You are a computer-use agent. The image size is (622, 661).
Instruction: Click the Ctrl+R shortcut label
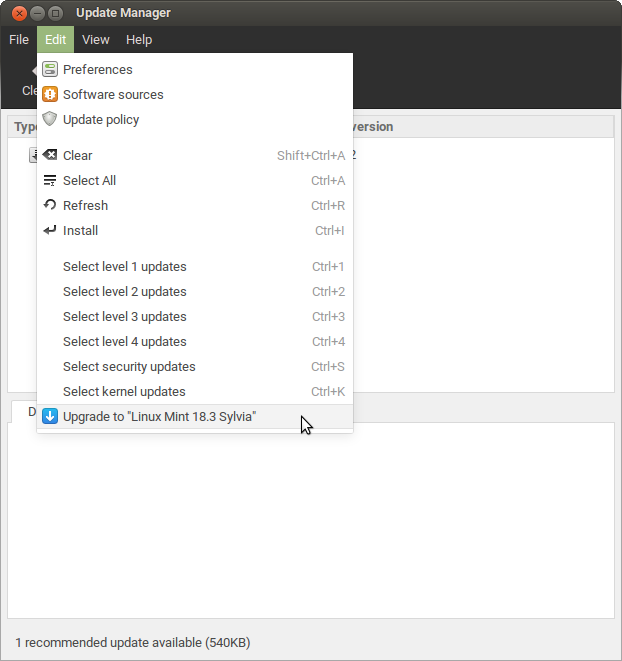tap(328, 206)
